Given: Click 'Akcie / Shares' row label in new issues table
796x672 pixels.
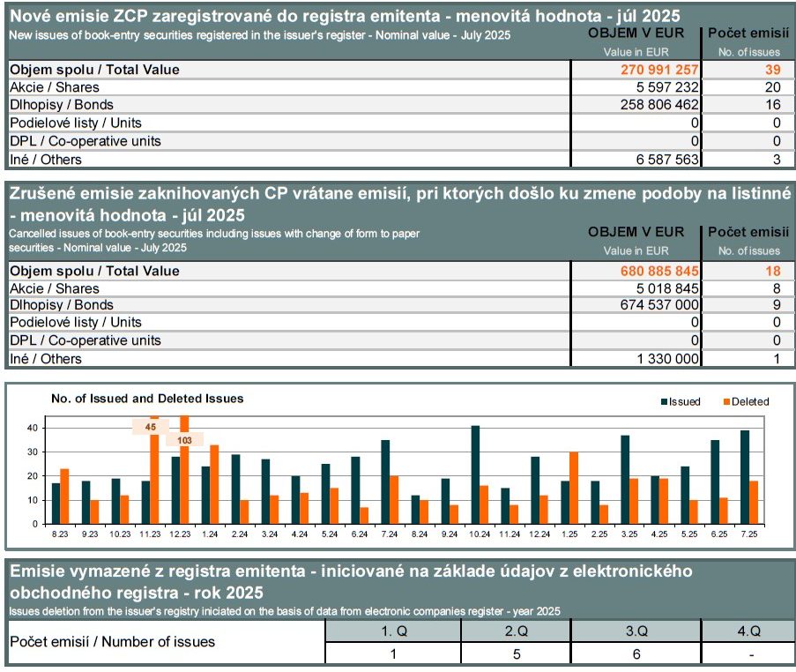Looking at the screenshot, I should [x=55, y=87].
